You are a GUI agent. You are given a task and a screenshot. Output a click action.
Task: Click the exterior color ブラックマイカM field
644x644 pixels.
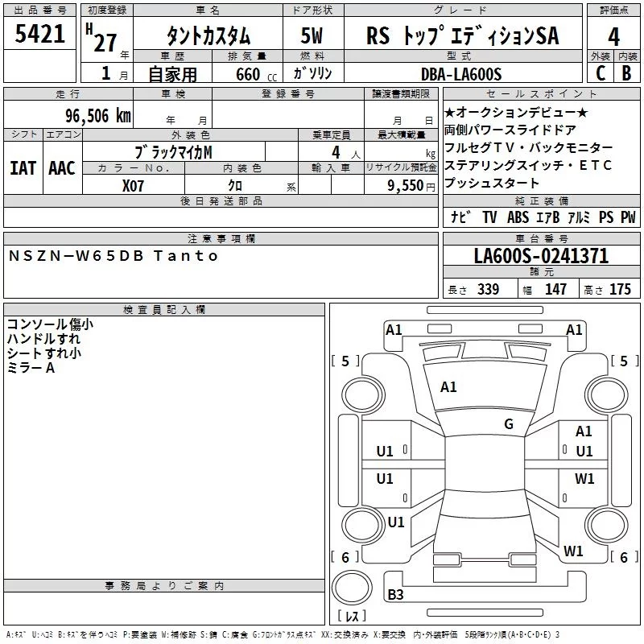coord(174,152)
